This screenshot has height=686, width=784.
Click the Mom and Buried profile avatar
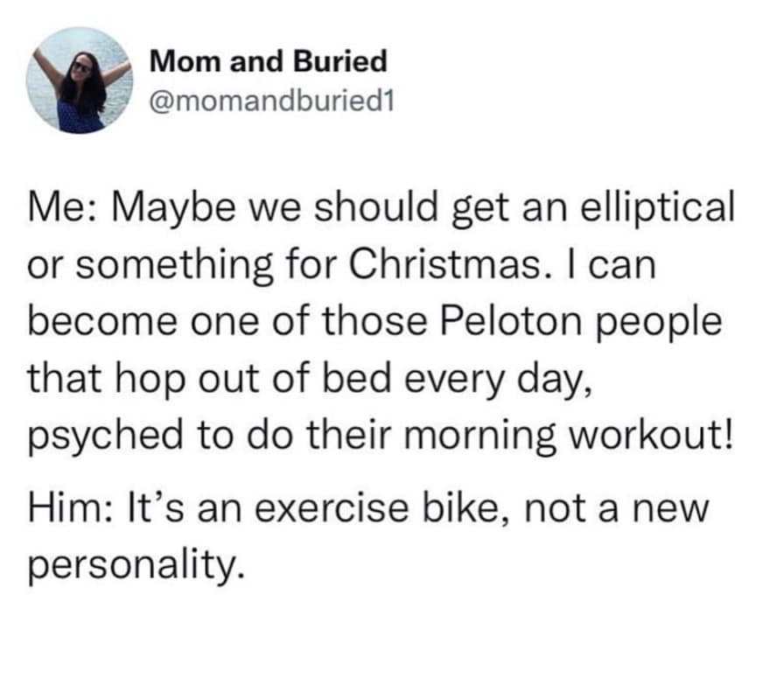(x=80, y=80)
